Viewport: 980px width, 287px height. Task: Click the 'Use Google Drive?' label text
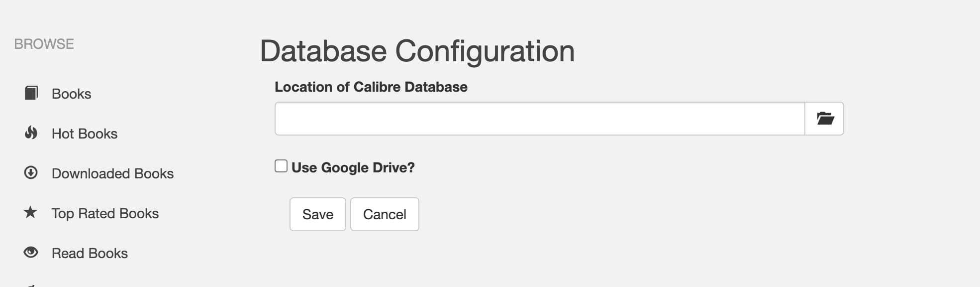click(x=353, y=167)
